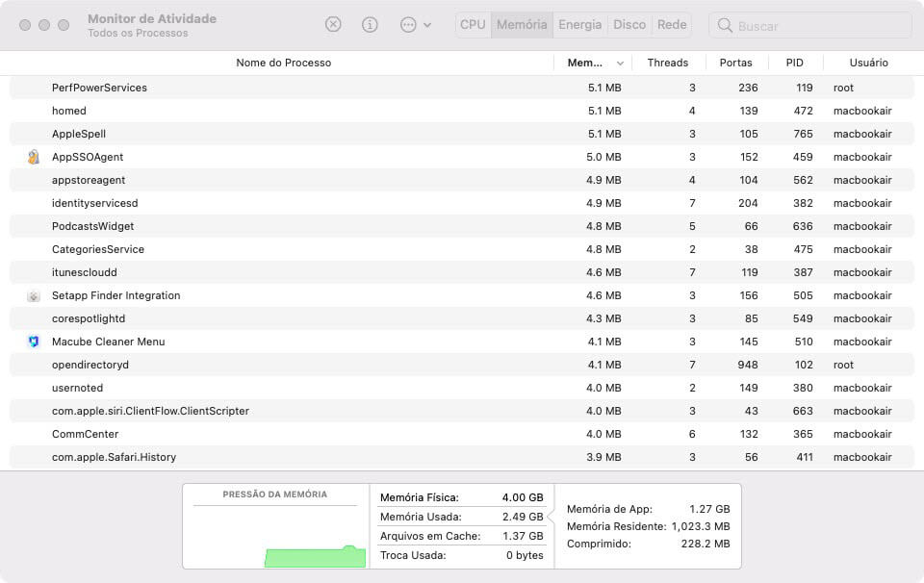Sort by the Mem... column header
Screen dimensions: 924x583
(584, 63)
